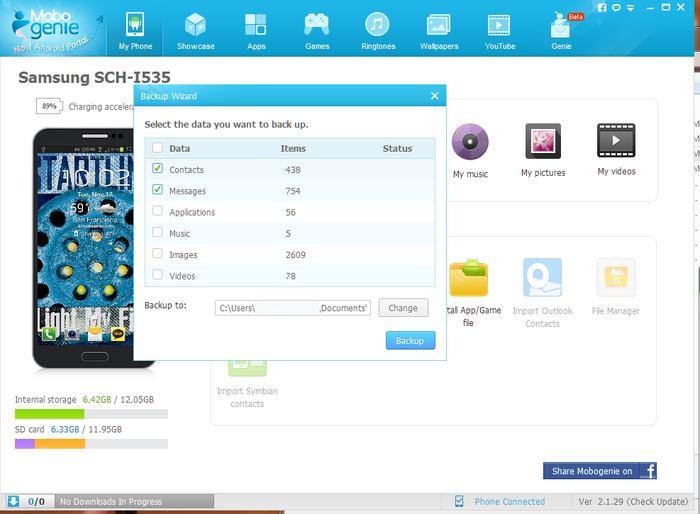Click the 754 count for Messages
This screenshot has height=514, width=700.
click(x=293, y=191)
